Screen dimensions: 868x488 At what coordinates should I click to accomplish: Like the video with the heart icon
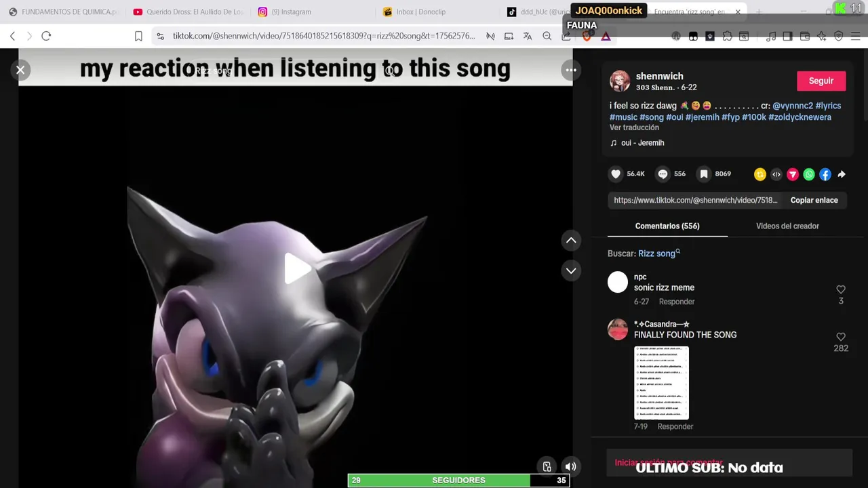[616, 174]
